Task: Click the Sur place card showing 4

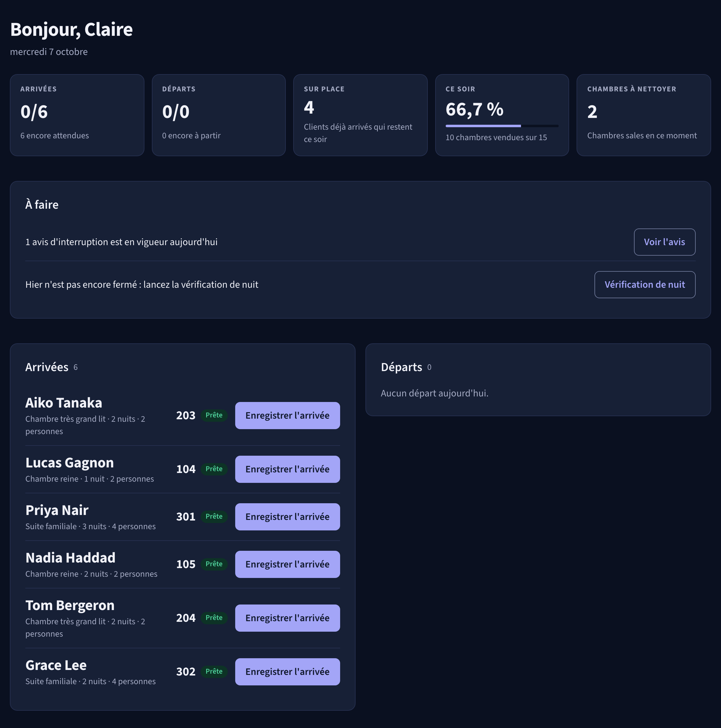Action: pyautogui.click(x=360, y=115)
